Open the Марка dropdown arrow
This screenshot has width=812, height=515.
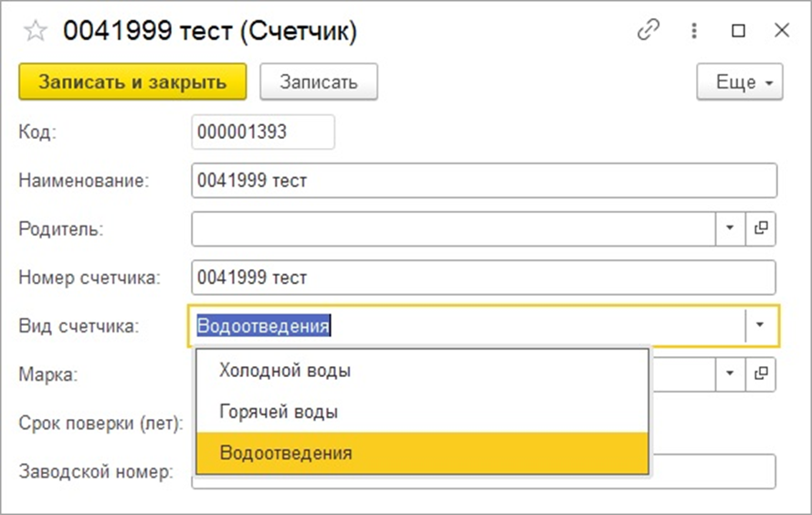point(730,373)
